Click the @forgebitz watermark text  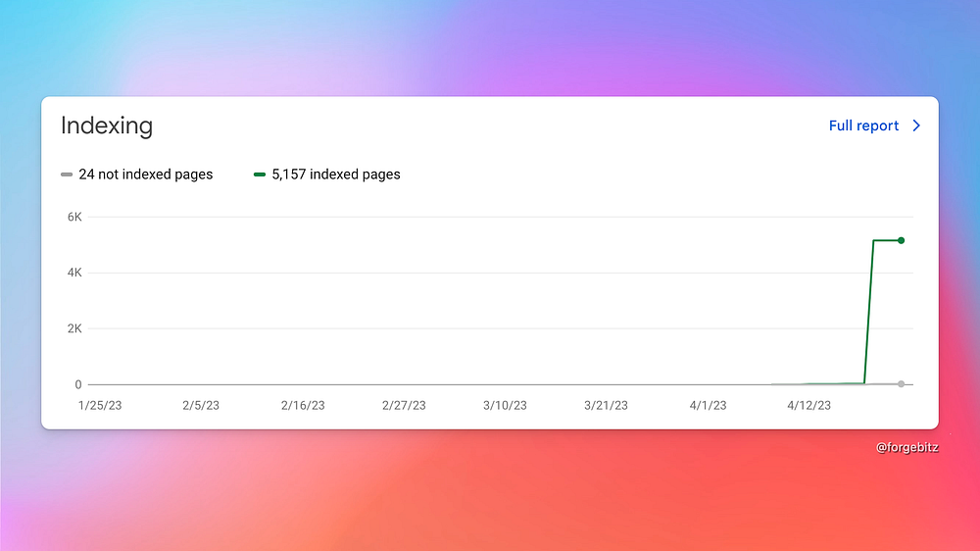tap(906, 447)
